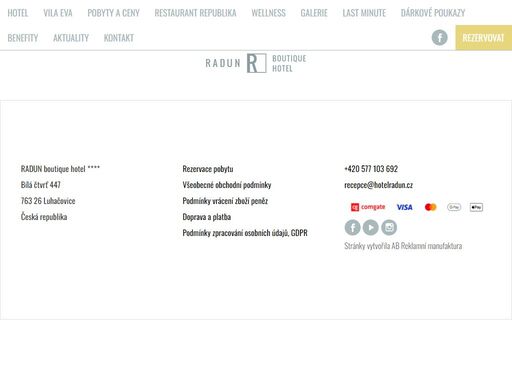Go to LAST MINUTE offers

point(364,13)
